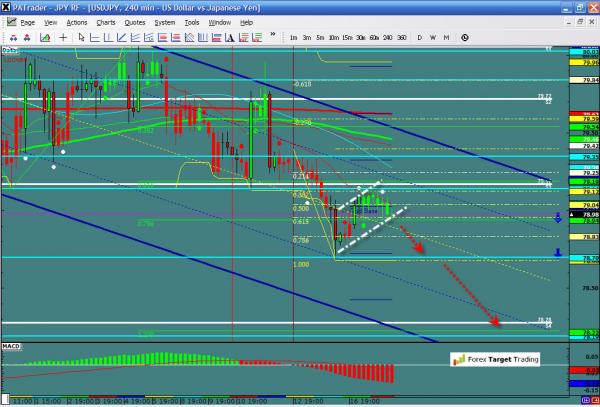Open the Quotes menu
Image resolution: width=600 pixels, height=407 pixels.
click(133, 22)
